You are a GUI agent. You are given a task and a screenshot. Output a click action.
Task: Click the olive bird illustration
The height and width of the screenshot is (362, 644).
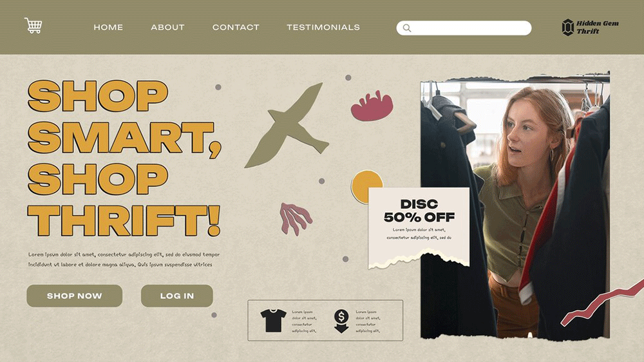287,126
